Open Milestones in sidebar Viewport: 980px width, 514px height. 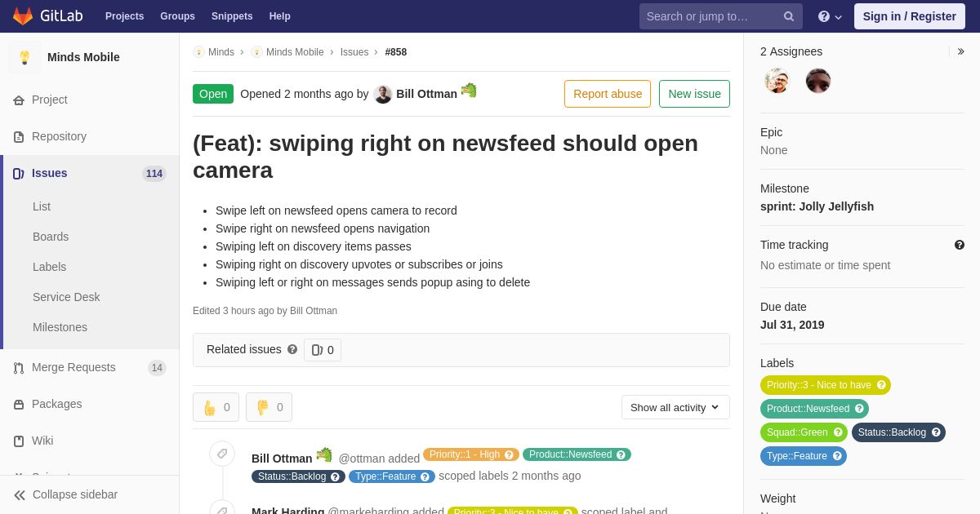tap(60, 328)
